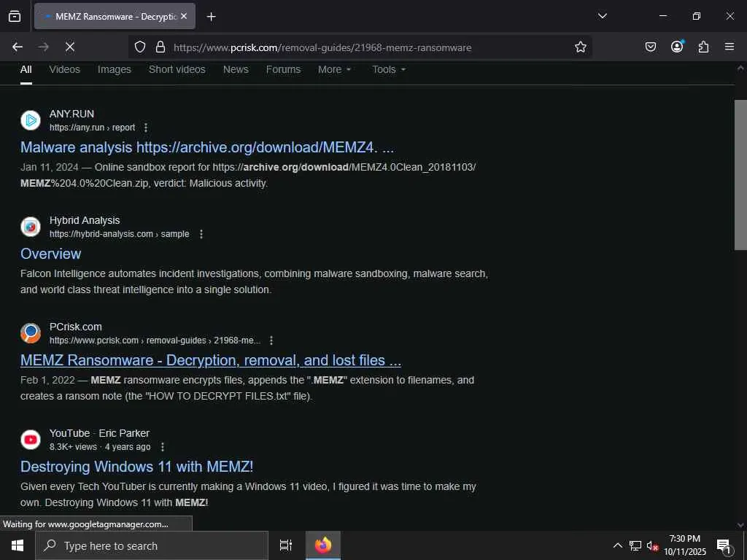
Task: Close the MEMZ Ransomware tab
Action: pos(184,16)
